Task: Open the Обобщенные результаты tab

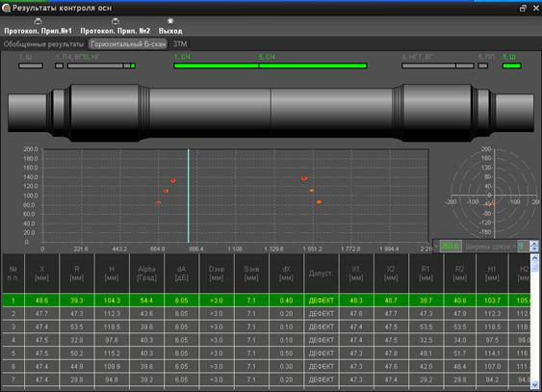Action: coord(43,44)
